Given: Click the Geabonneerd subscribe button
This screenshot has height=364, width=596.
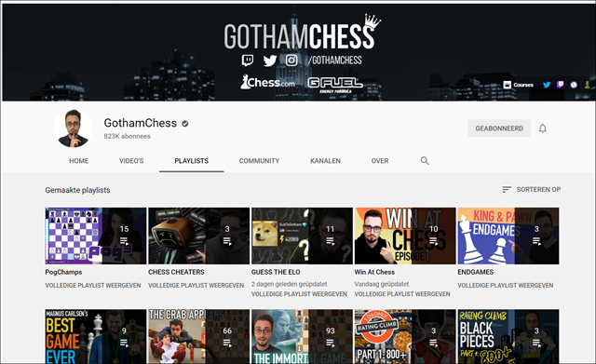Looking at the screenshot, I should coord(499,128).
